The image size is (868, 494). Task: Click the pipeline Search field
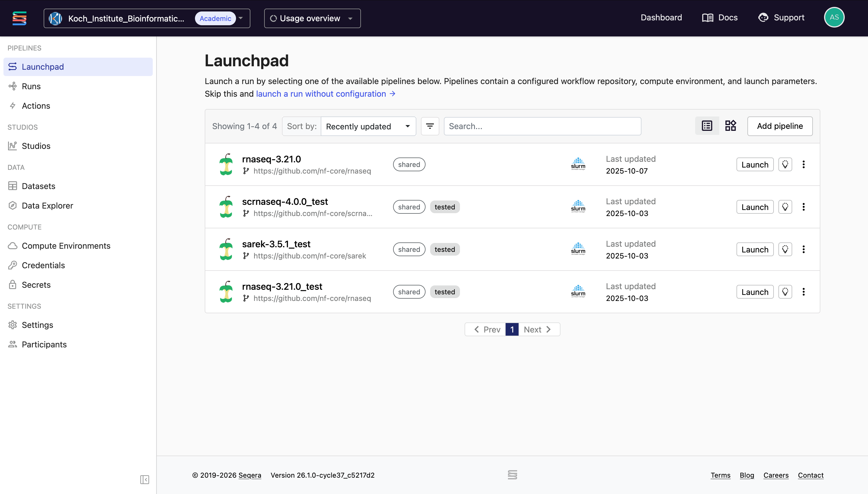point(542,126)
